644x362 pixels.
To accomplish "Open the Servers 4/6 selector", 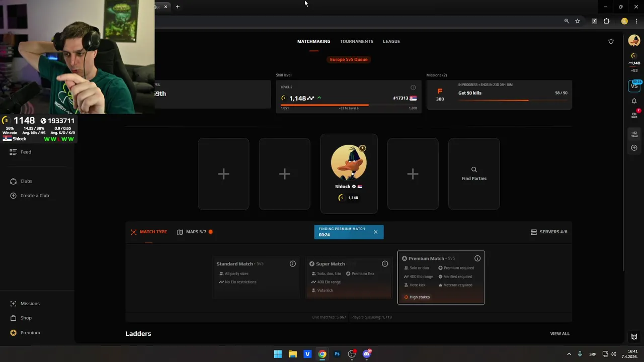I will click(549, 232).
